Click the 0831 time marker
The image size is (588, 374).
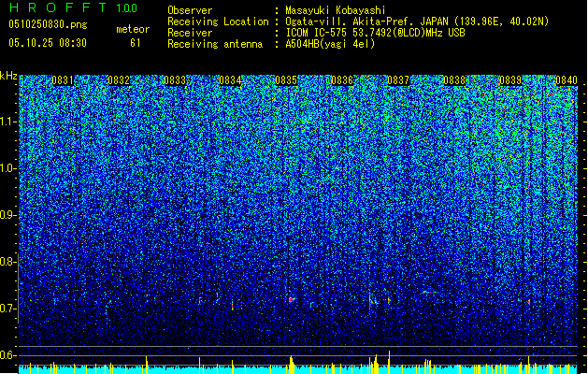point(63,80)
